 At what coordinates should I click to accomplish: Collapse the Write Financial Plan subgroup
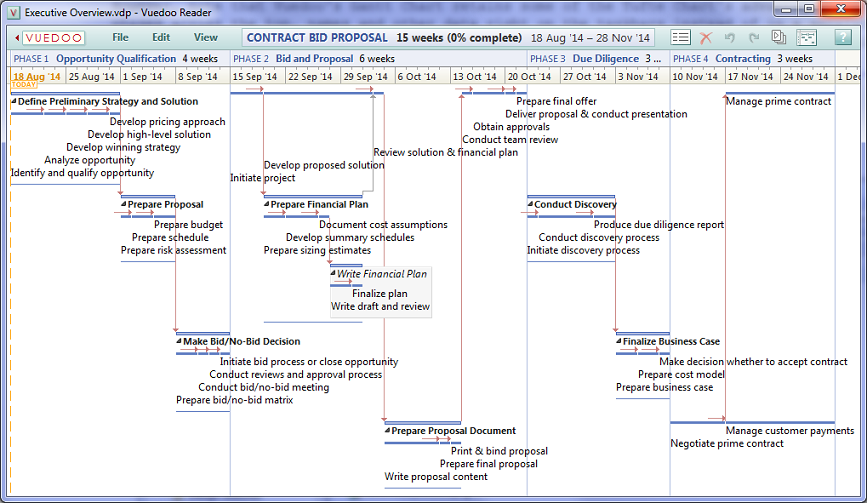[333, 274]
